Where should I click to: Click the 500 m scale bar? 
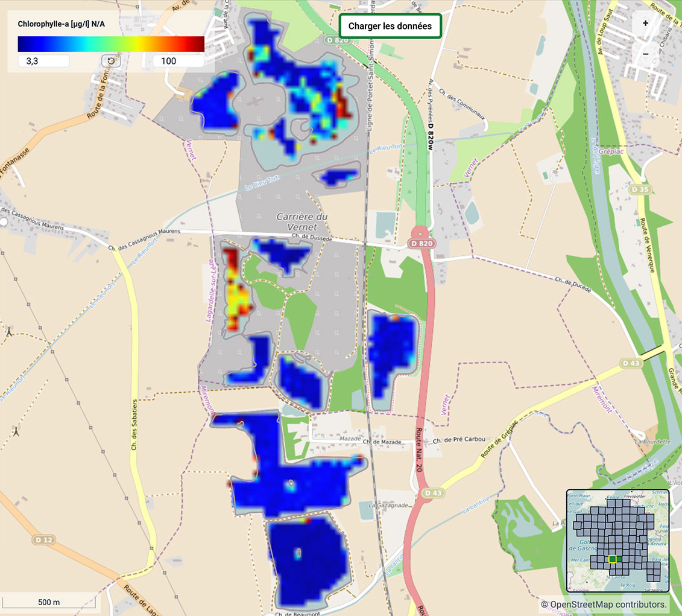(x=49, y=602)
